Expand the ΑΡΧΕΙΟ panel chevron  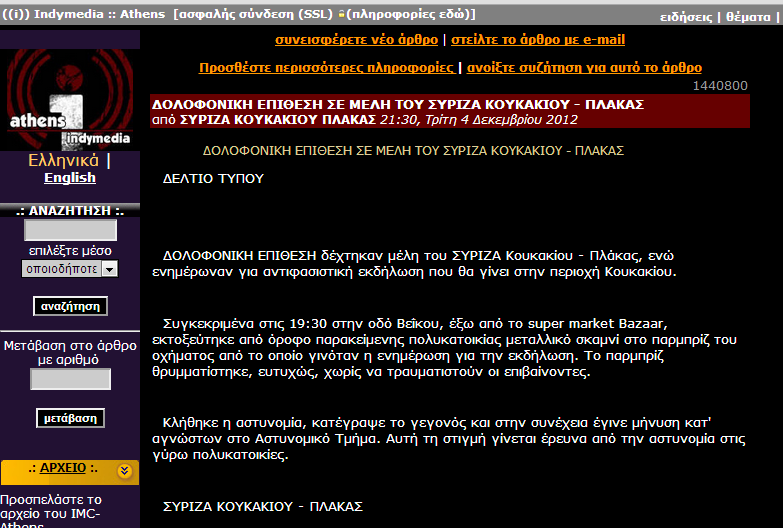coord(125,470)
